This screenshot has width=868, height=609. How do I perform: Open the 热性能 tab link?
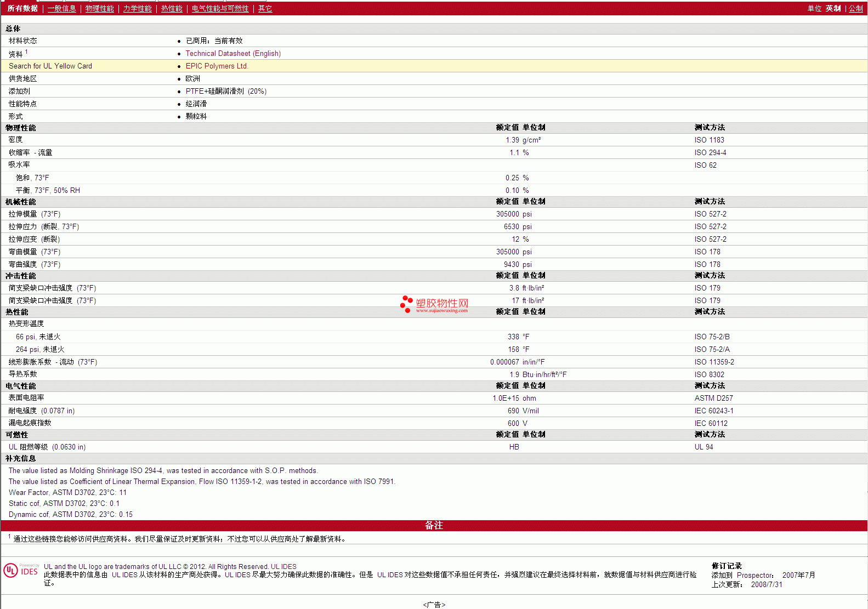pyautogui.click(x=172, y=9)
